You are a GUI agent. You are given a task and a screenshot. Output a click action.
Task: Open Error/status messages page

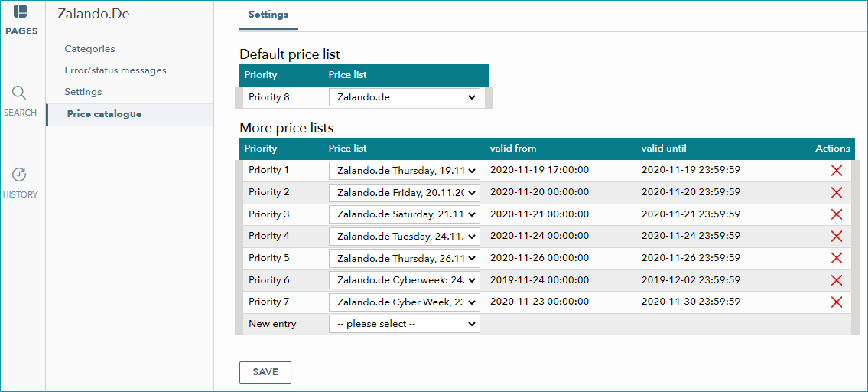click(x=115, y=70)
